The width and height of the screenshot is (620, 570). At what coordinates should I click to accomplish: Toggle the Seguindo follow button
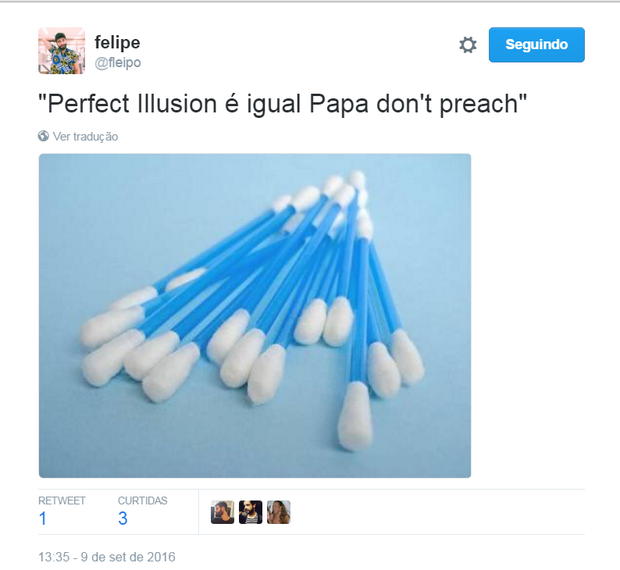tap(537, 45)
